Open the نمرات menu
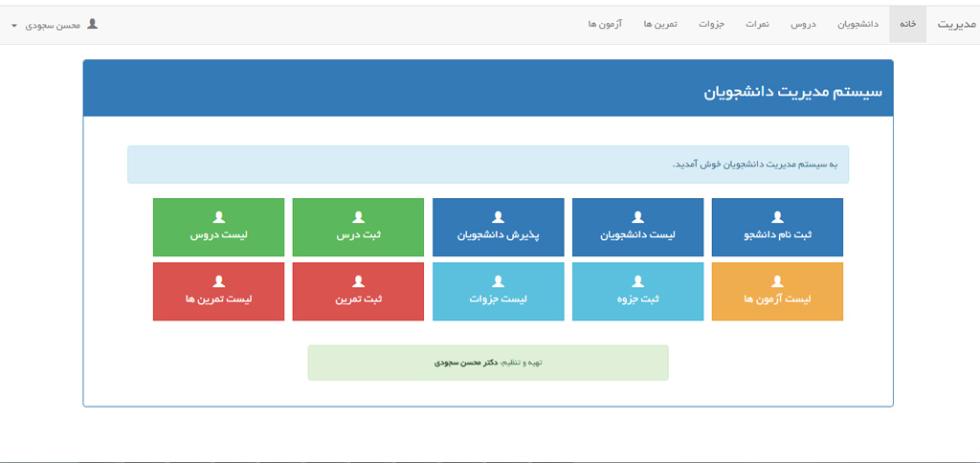This screenshot has width=980, height=463. tap(758, 24)
